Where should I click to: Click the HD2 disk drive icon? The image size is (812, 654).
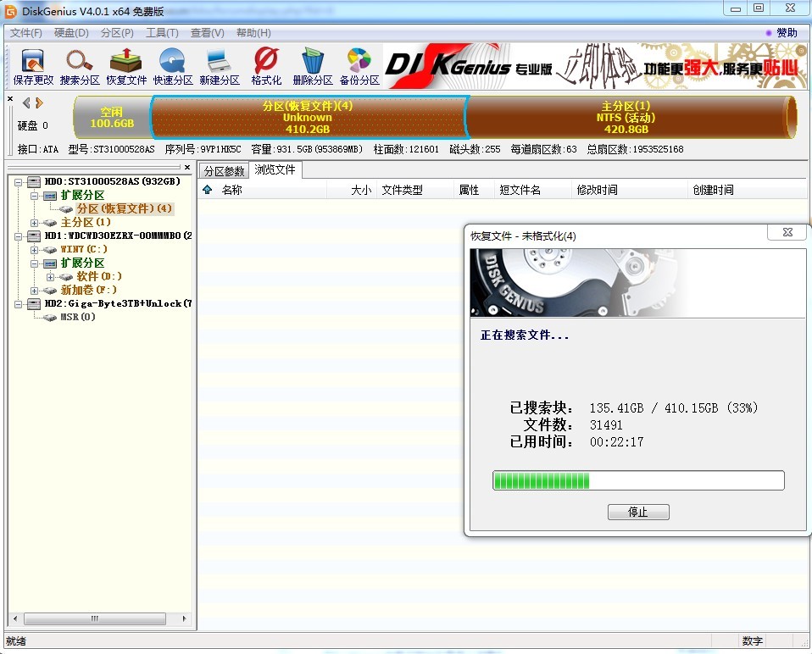(x=34, y=304)
